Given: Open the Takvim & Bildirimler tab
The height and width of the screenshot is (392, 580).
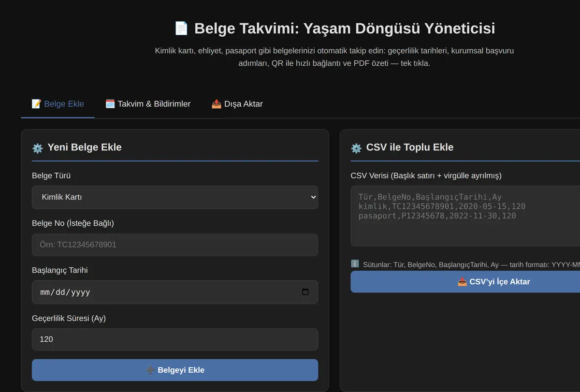Looking at the screenshot, I should 148,104.
